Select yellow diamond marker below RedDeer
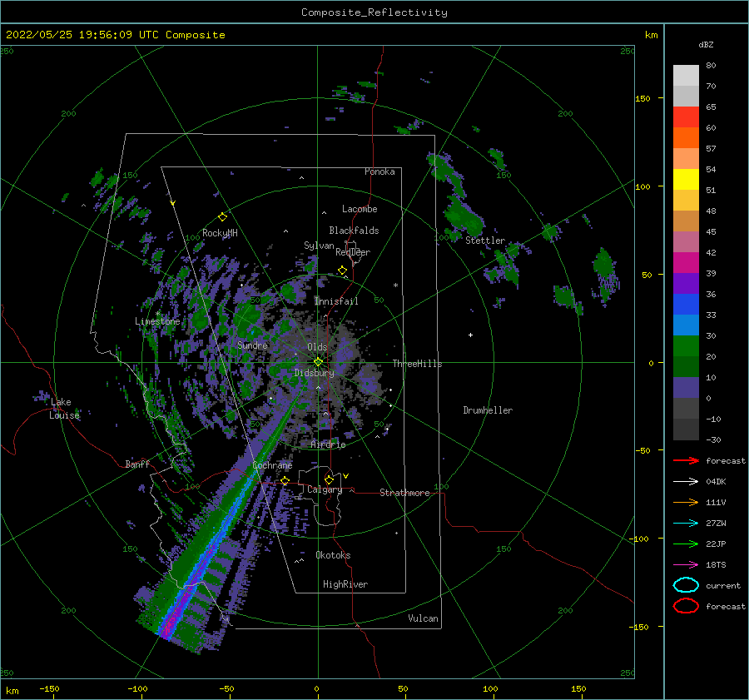The height and width of the screenshot is (700, 749). click(x=342, y=271)
